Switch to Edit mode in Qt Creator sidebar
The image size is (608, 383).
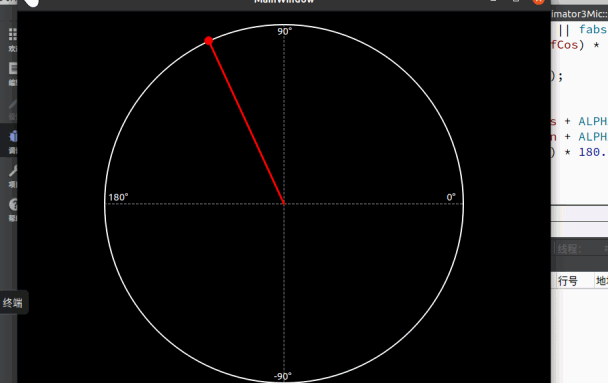pyautogui.click(x=13, y=69)
